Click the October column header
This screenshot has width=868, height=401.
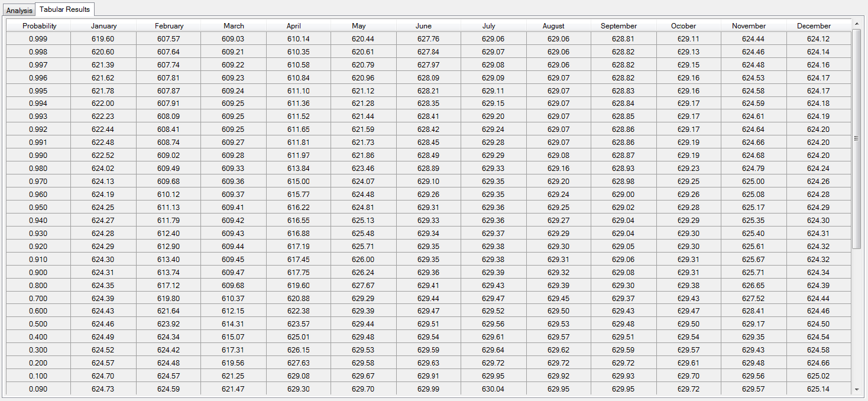coord(684,25)
